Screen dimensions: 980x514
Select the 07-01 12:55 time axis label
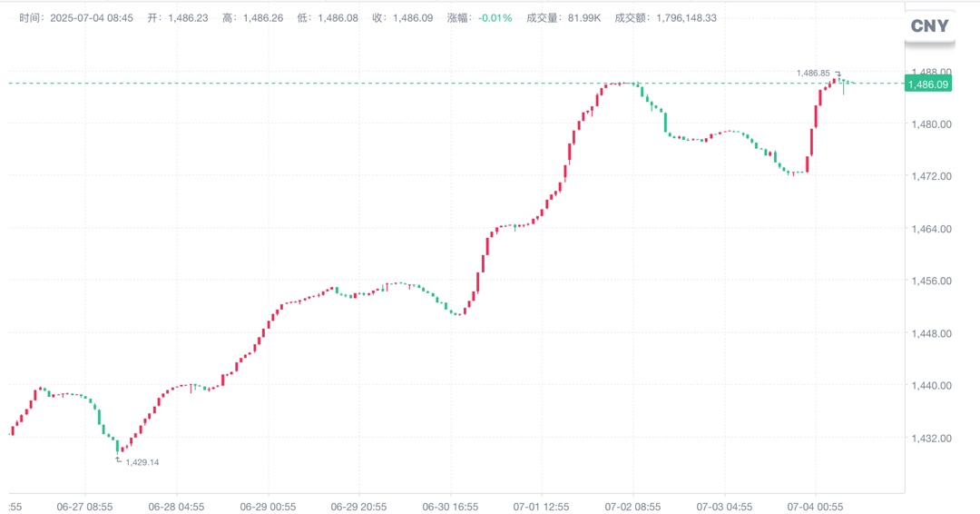click(x=541, y=507)
